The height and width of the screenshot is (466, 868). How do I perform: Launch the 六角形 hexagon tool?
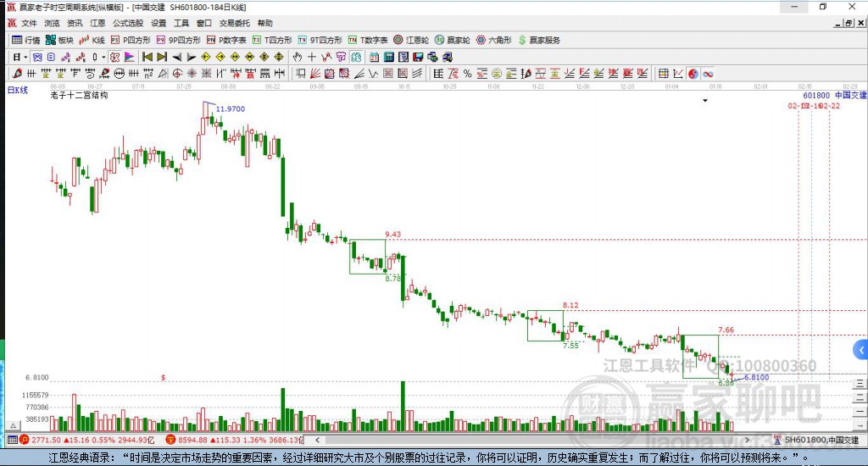[493, 40]
